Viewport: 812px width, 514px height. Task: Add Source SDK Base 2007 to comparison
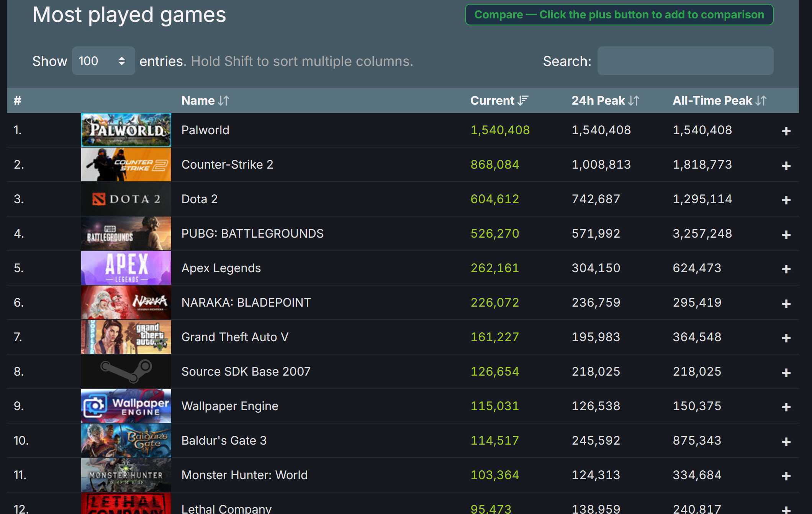coord(786,373)
